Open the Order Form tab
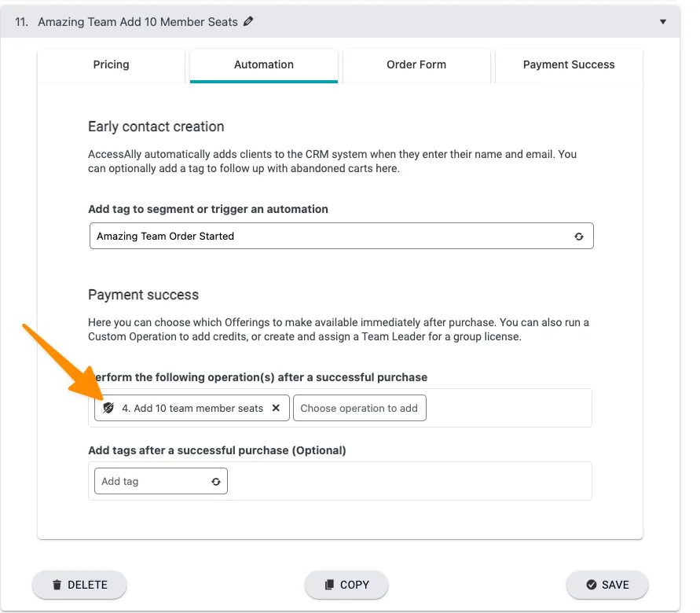 pos(416,64)
